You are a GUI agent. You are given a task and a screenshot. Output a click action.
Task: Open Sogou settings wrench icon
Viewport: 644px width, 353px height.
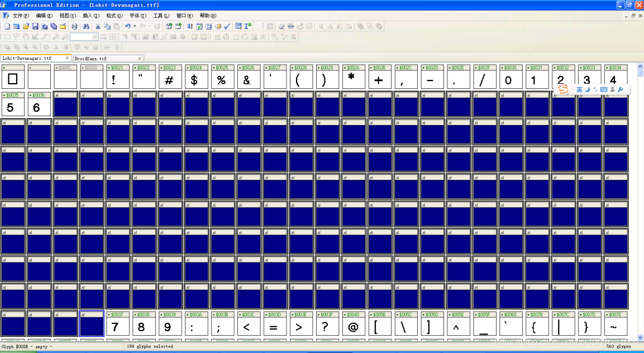pyautogui.click(x=621, y=89)
